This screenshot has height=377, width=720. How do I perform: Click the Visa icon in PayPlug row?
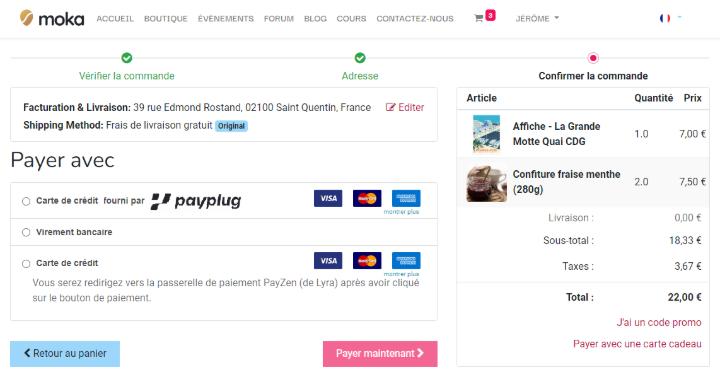pos(328,198)
